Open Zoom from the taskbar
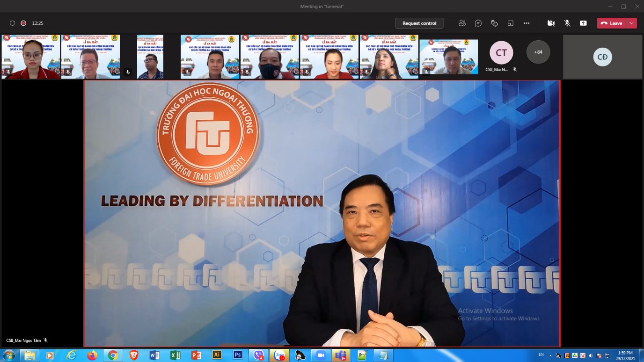 (x=321, y=355)
